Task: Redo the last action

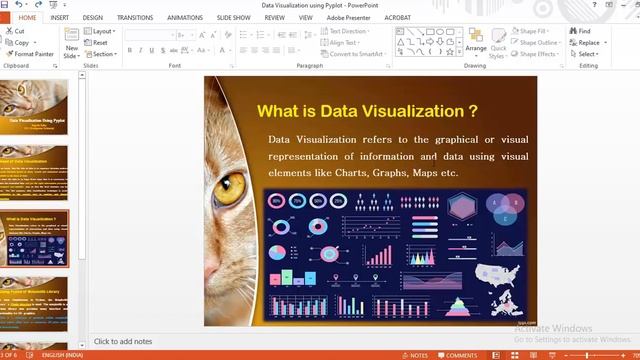Action: click(x=38, y=4)
